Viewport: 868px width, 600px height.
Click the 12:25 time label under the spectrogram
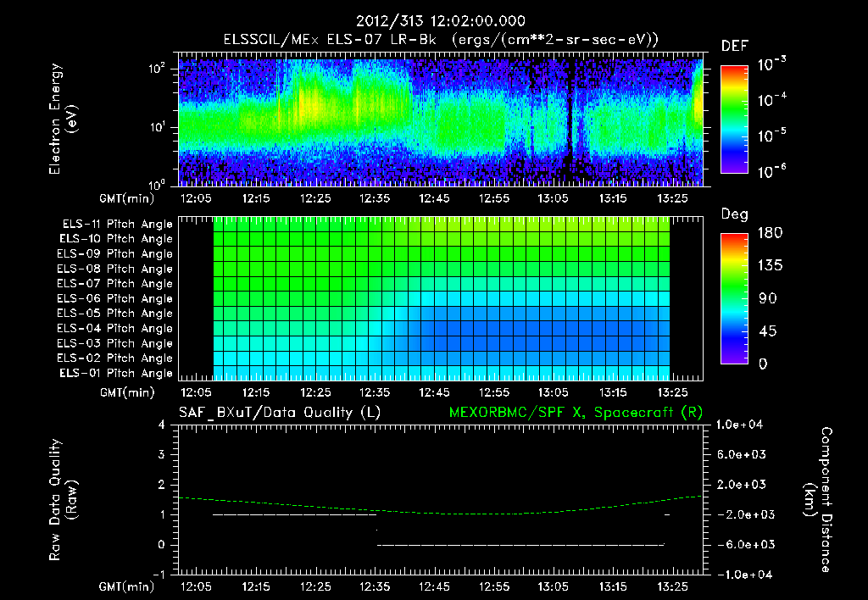(x=315, y=198)
